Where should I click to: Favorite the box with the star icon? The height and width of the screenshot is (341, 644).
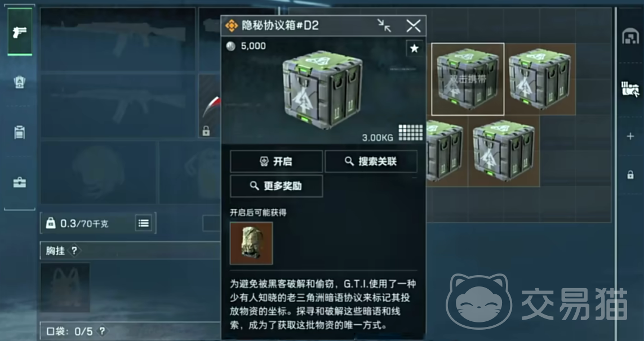[x=415, y=49]
